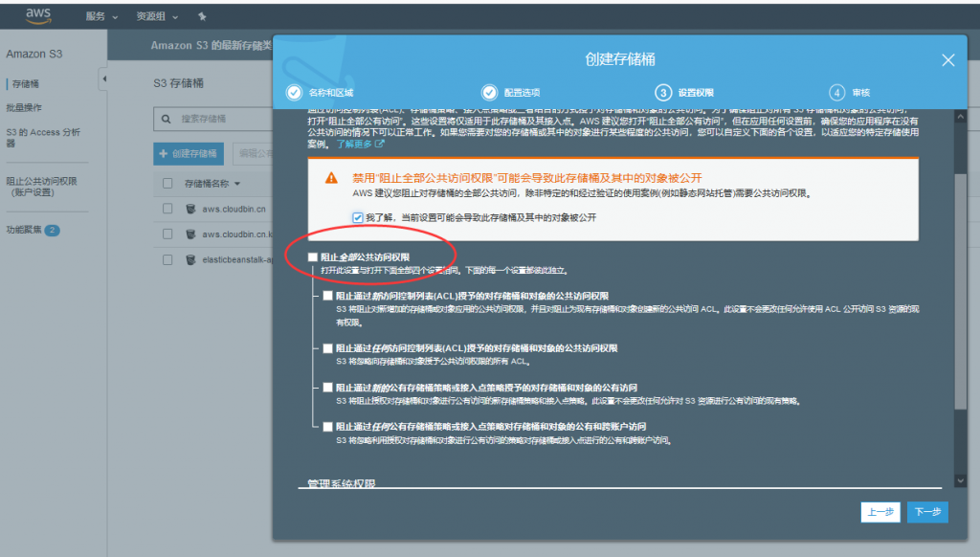
Task: Go to 审核 step
Action: click(860, 93)
